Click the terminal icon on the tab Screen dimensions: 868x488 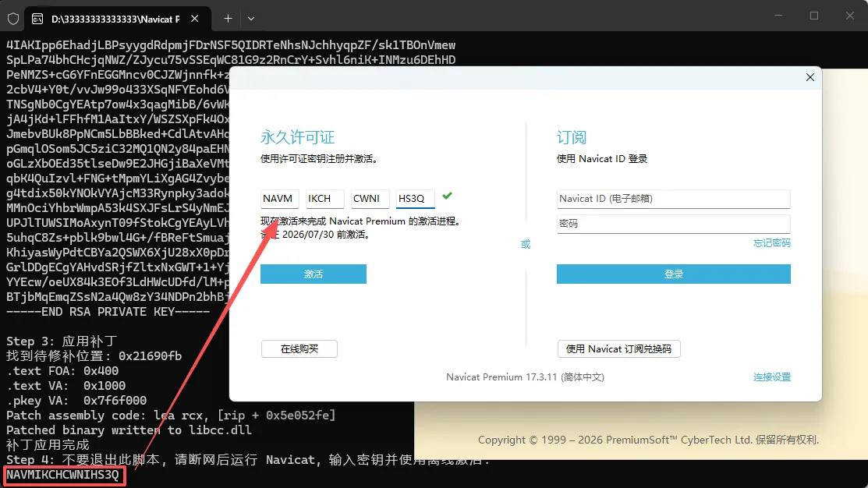pos(37,19)
